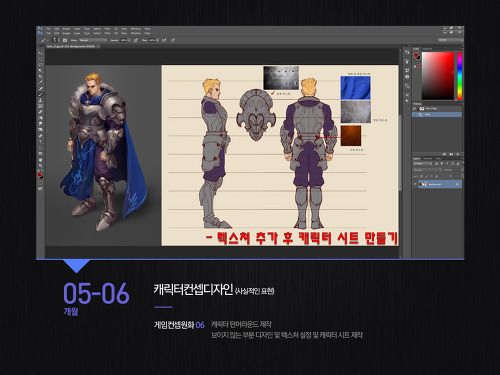Click the rainbow hue slider in the Color panel
This screenshot has width=500, height=375.
point(460,76)
